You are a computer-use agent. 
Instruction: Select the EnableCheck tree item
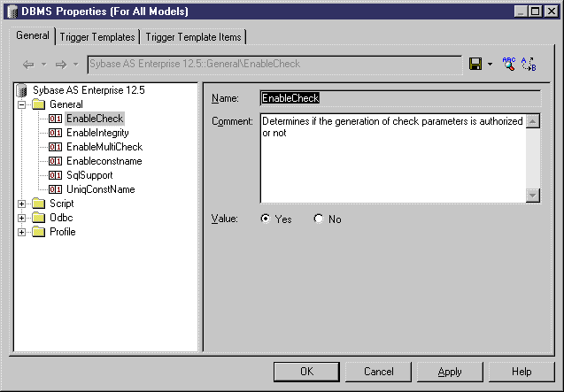point(95,119)
